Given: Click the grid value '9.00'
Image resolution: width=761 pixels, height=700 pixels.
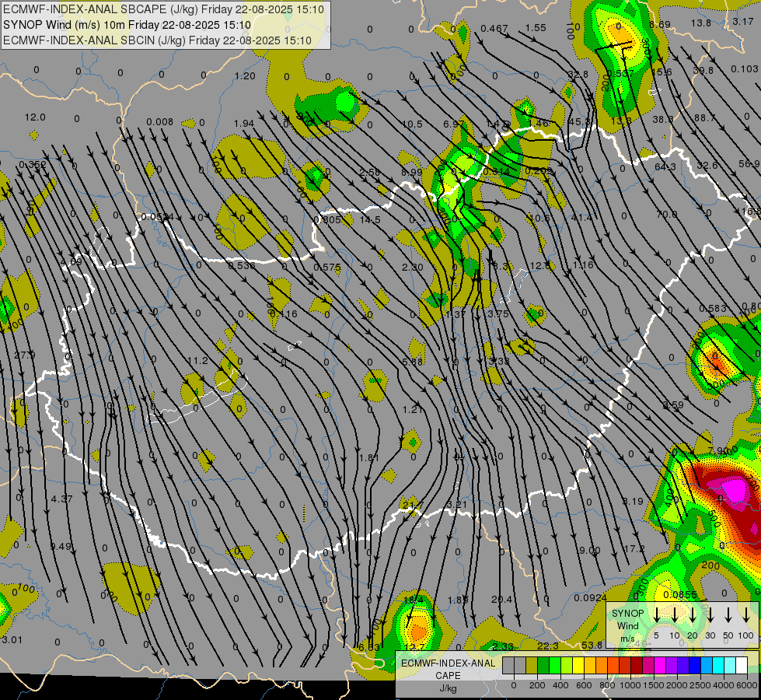Looking at the screenshot, I should [590, 551].
